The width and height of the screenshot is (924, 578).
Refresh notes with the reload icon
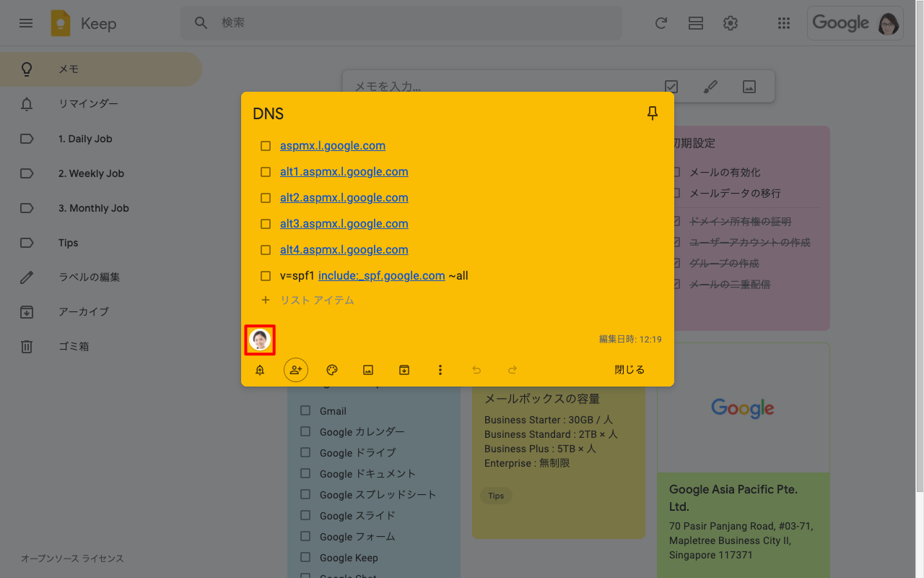pos(661,23)
